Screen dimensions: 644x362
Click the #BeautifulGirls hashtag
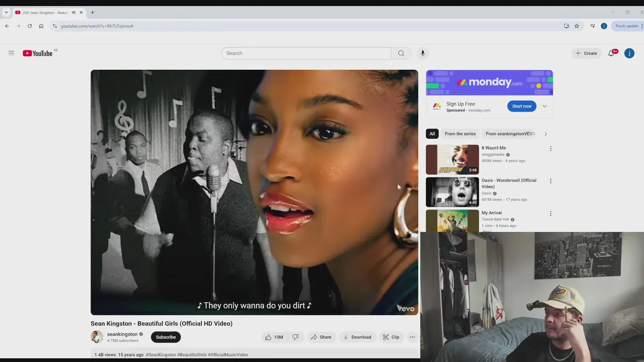click(192, 355)
